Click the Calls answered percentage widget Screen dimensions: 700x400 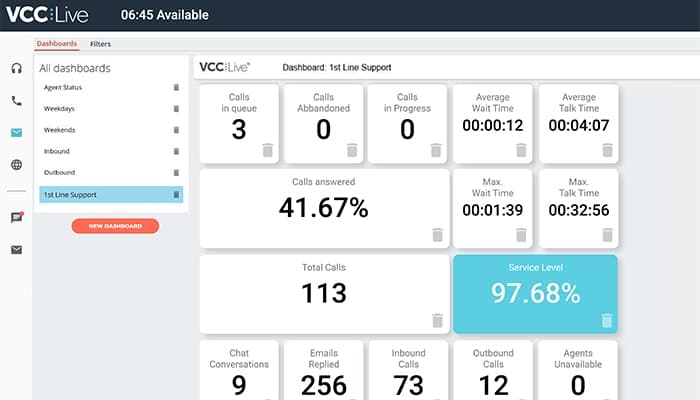(x=322, y=205)
